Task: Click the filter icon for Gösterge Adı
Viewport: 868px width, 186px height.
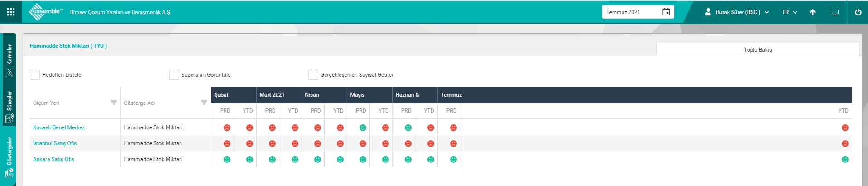Action: (x=204, y=103)
